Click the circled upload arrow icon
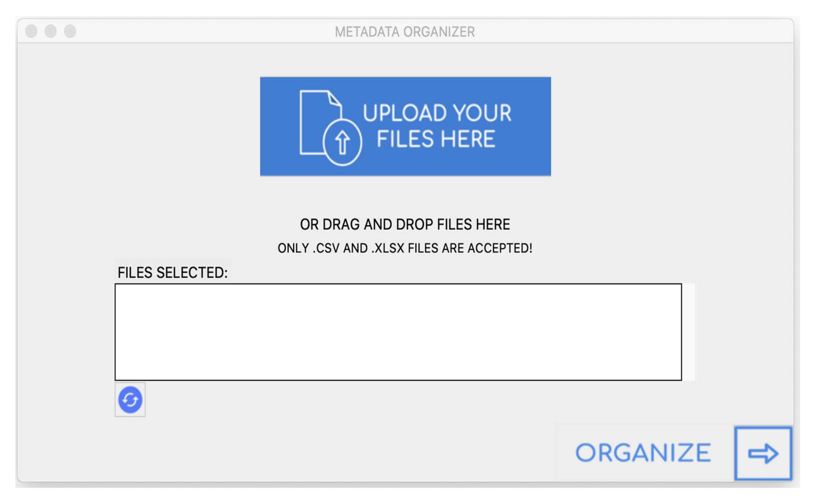Viewport: 815px width, 504px height. (x=342, y=142)
